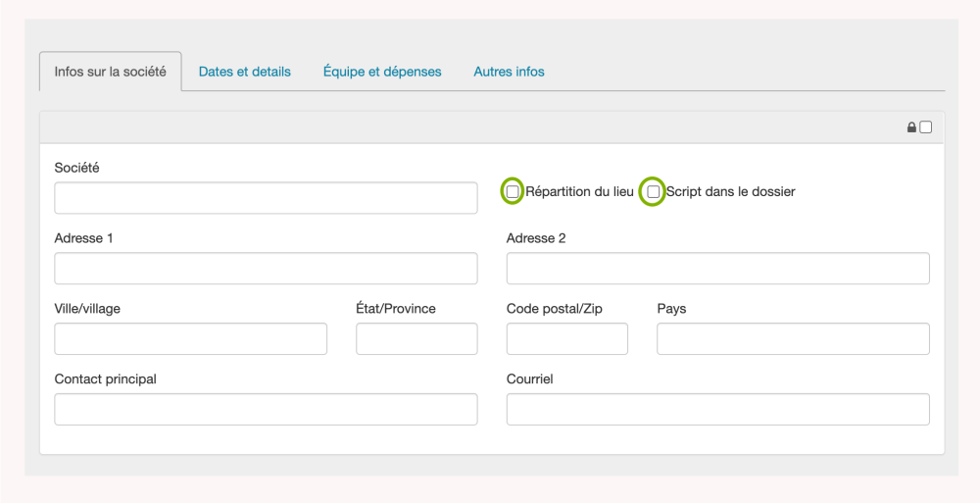Screen dimensions: 980x503
Task: Click the padlock icon in panel header
Action: pos(911,127)
